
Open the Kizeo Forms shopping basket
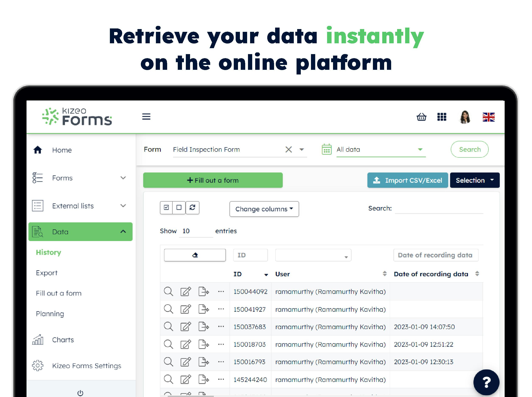421,117
